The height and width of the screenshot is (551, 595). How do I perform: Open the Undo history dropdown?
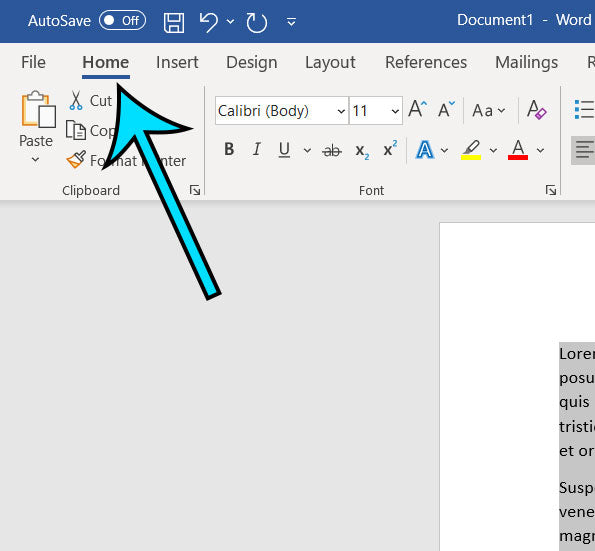[x=230, y=22]
